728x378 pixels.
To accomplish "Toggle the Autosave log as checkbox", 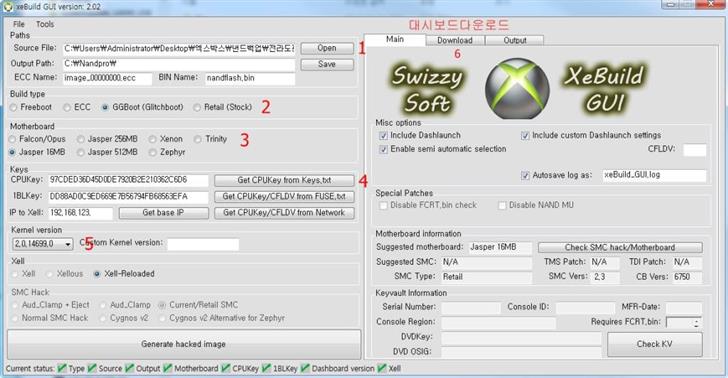I will tap(525, 176).
